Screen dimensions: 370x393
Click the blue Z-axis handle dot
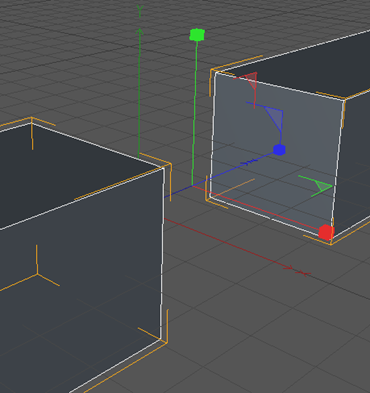(279, 150)
